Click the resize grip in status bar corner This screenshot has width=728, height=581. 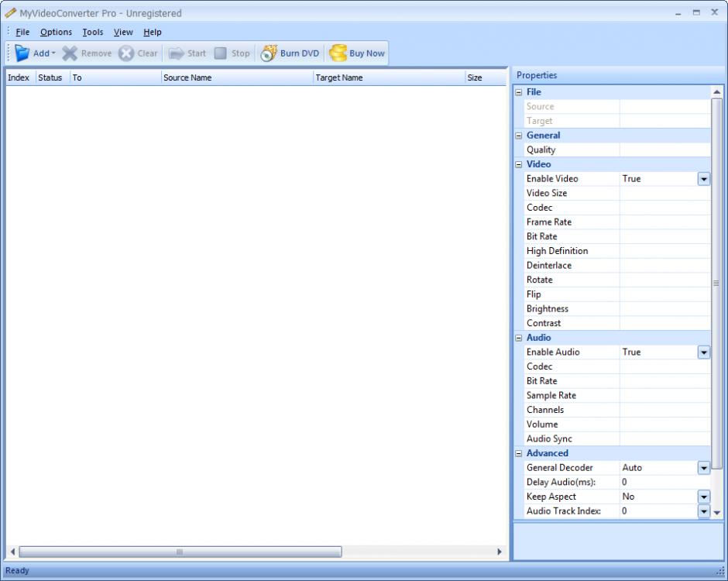tap(720, 572)
